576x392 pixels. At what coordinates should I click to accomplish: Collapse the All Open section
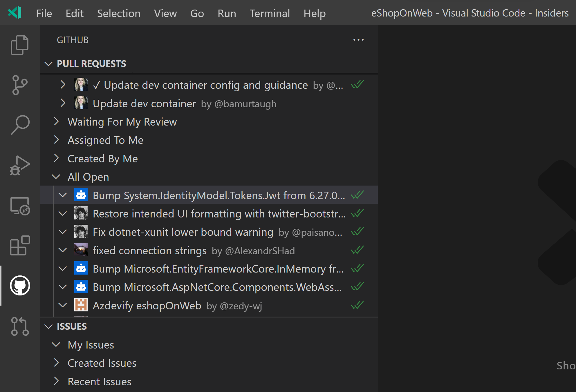coord(56,177)
